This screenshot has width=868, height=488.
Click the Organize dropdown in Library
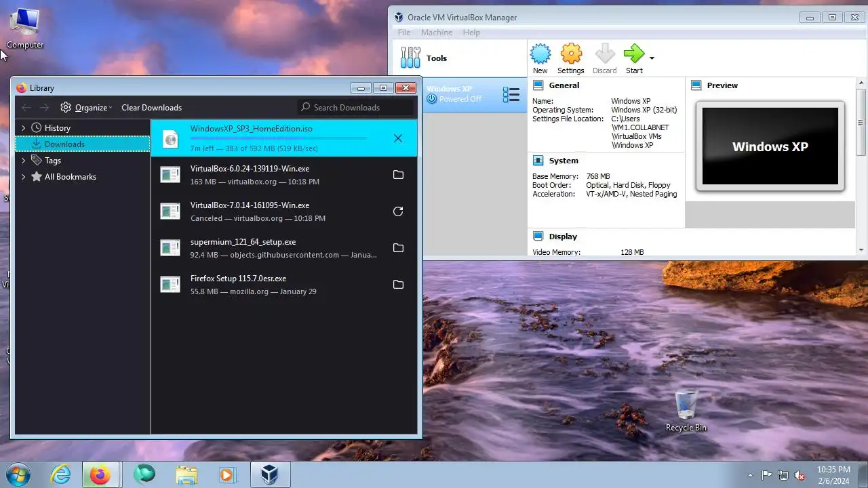point(86,107)
